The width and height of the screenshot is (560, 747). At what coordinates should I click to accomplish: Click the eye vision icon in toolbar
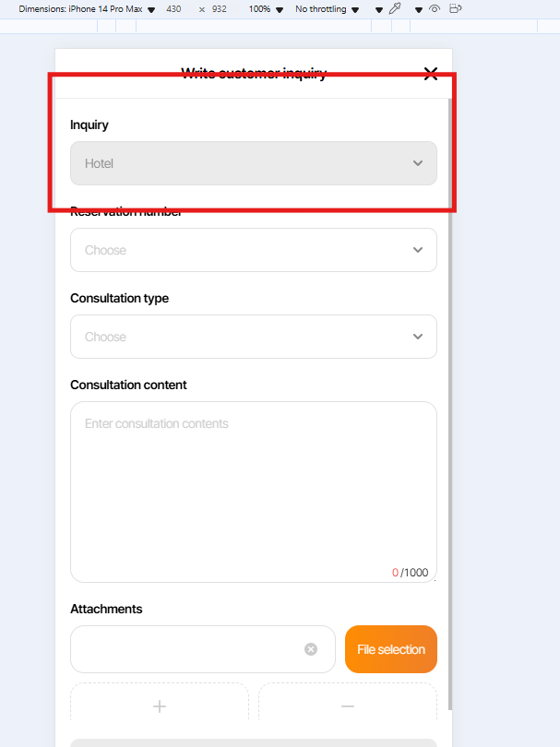point(435,8)
